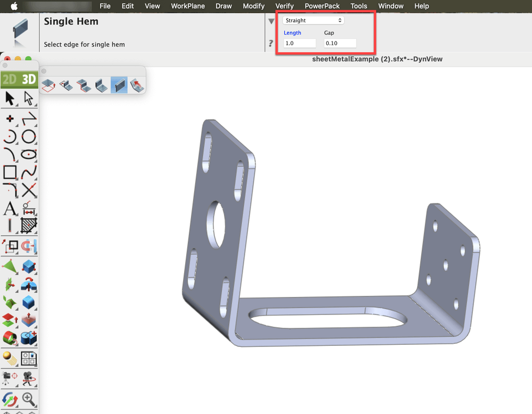The image size is (532, 414).
Task: Click the zoom magnifier tool
Action: [29, 399]
